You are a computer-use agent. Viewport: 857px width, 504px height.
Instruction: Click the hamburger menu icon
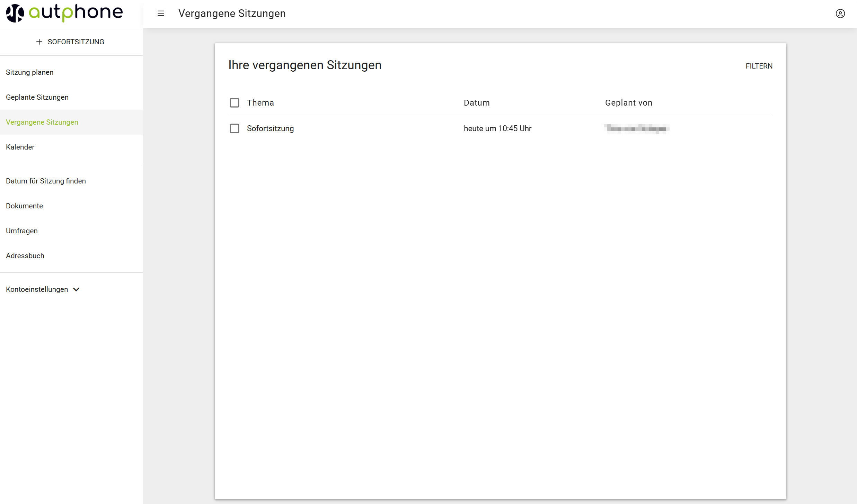pyautogui.click(x=160, y=13)
